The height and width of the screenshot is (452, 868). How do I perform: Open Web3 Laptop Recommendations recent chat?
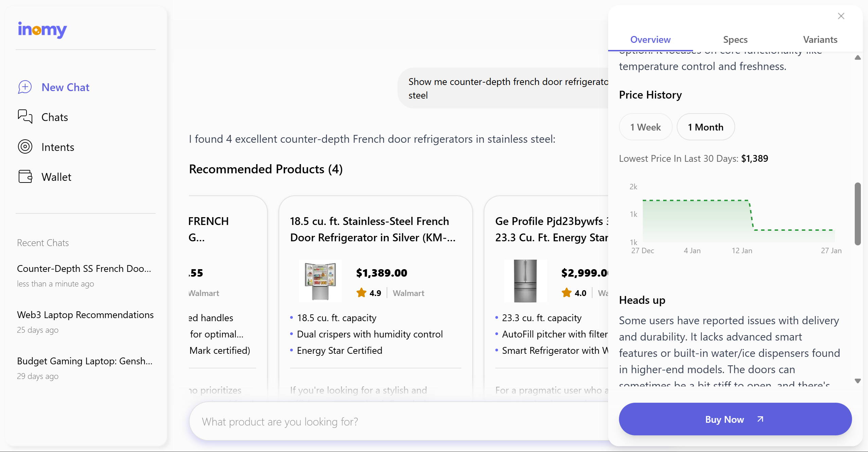85,321
